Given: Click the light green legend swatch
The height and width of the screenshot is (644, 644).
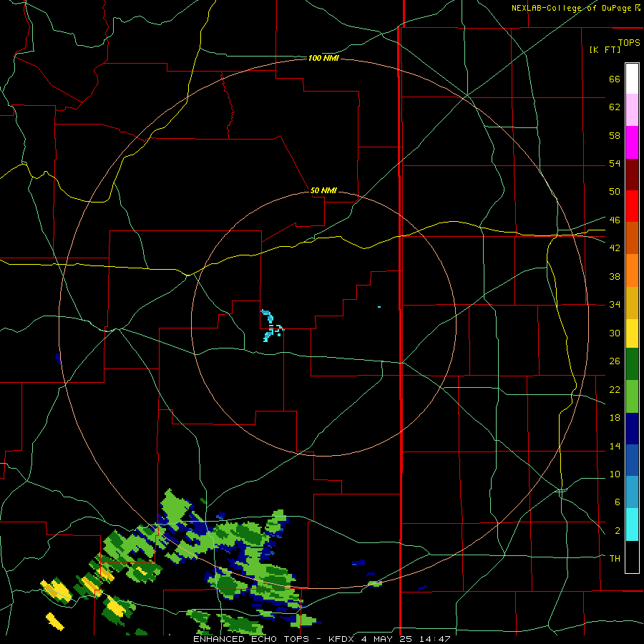Looking at the screenshot, I should (x=632, y=396).
